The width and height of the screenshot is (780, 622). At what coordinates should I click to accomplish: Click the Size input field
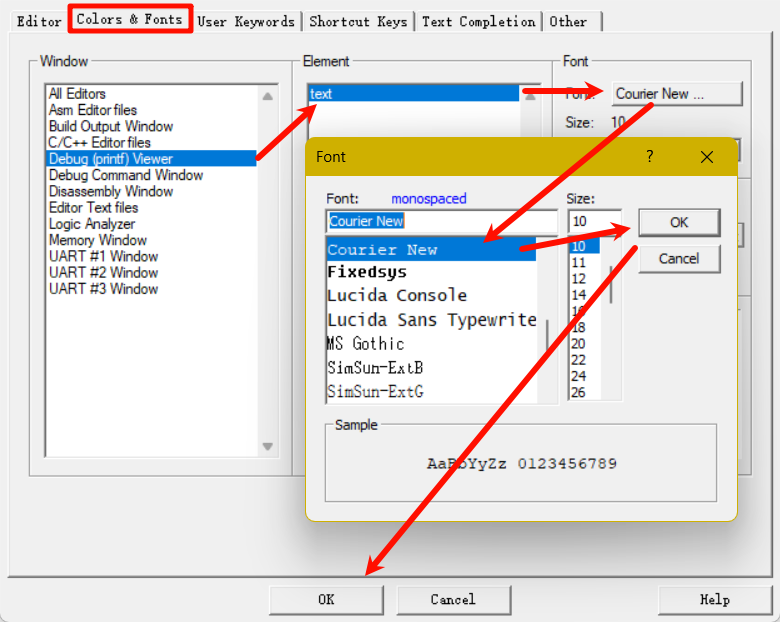coord(594,221)
